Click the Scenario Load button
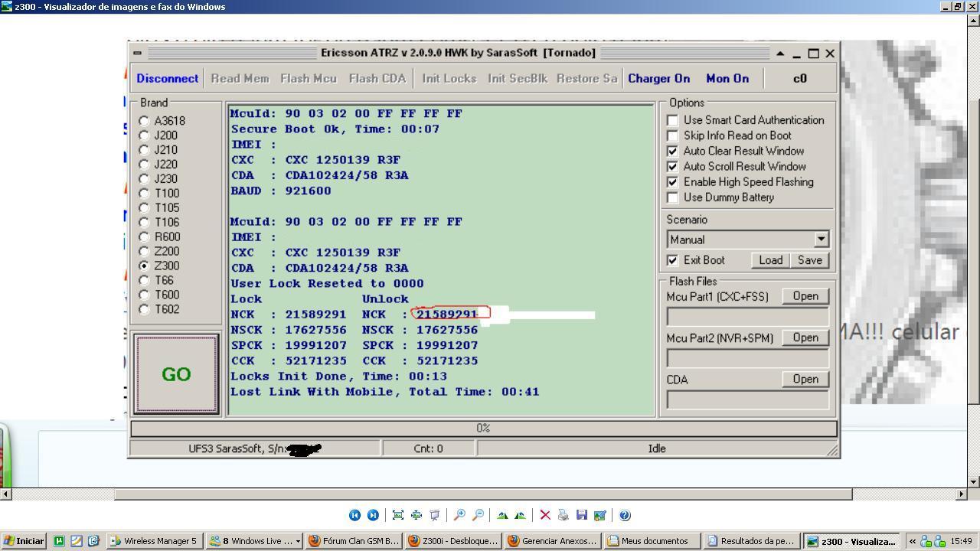The image size is (980, 551). (x=770, y=260)
